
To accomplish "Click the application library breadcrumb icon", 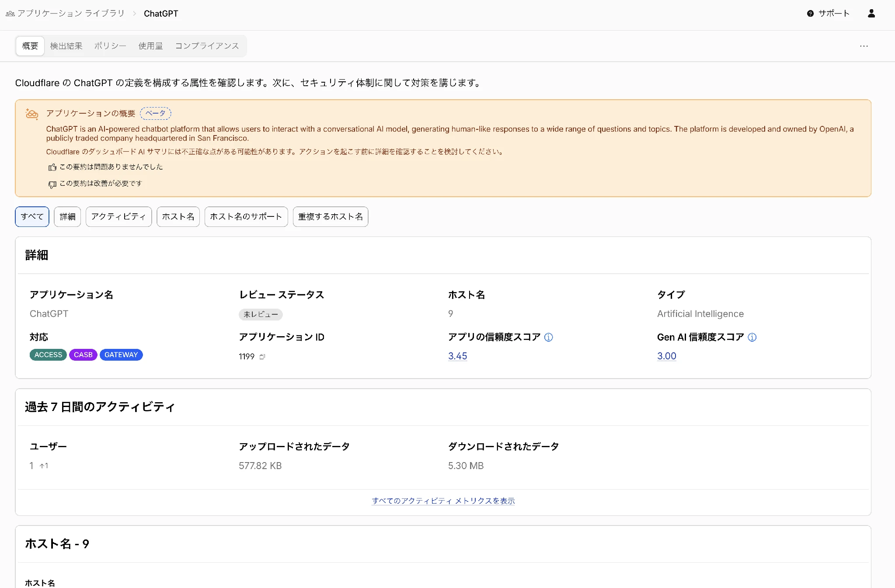I will pos(10,14).
